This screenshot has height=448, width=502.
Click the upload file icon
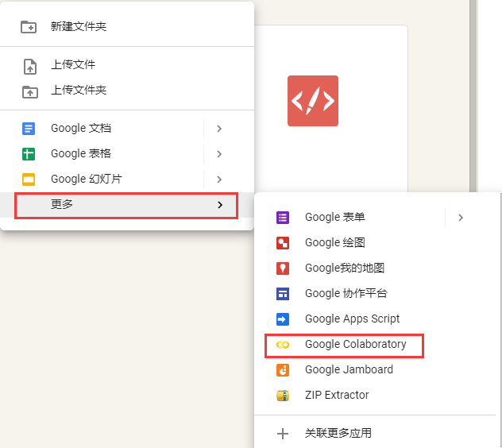(30, 67)
